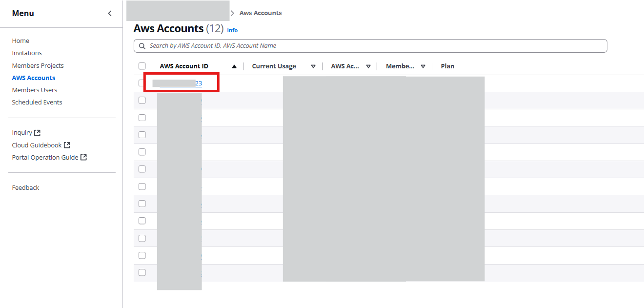This screenshot has width=644, height=308.
Task: Open Scheduled Events in the menu
Action: pyautogui.click(x=37, y=102)
